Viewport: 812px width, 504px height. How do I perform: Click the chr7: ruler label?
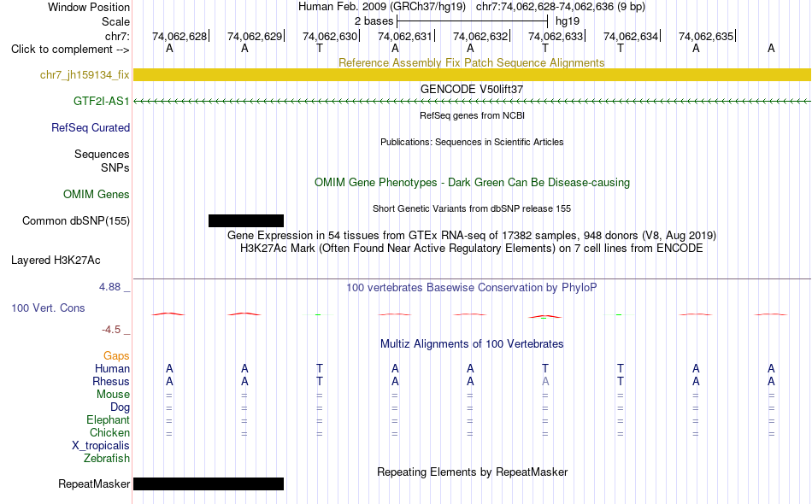pyautogui.click(x=117, y=36)
